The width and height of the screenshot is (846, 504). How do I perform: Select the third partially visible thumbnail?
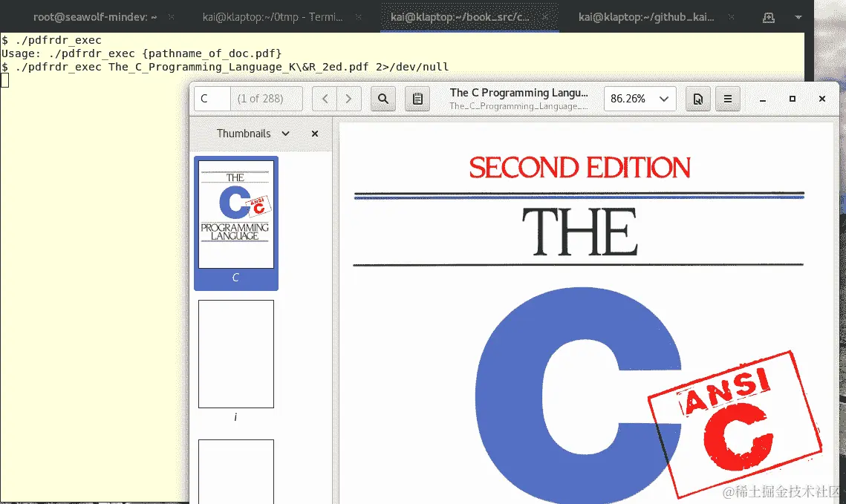coord(235,471)
